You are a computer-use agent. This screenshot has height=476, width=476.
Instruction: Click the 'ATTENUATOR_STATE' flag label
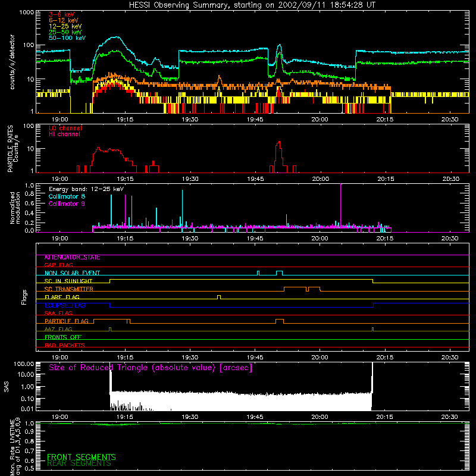tap(72, 258)
